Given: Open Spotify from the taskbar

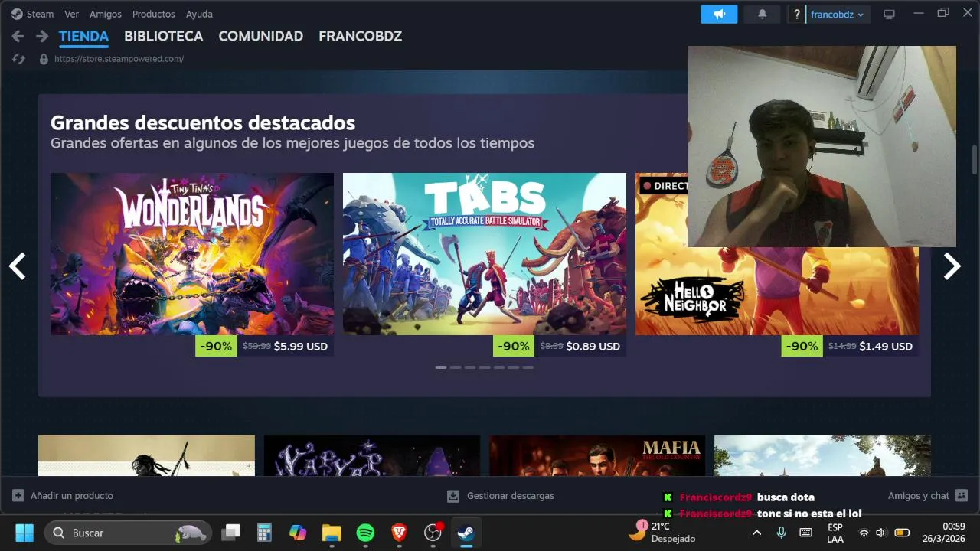Looking at the screenshot, I should pyautogui.click(x=365, y=533).
